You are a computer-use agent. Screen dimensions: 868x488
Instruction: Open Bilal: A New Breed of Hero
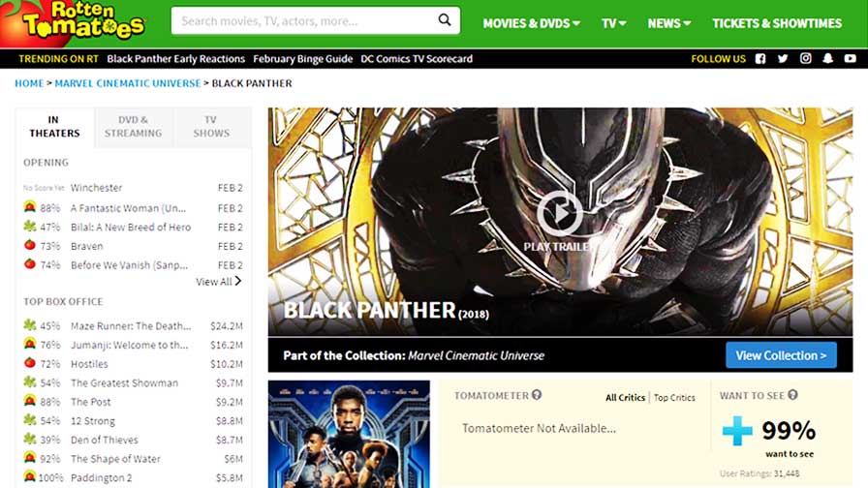tap(131, 227)
